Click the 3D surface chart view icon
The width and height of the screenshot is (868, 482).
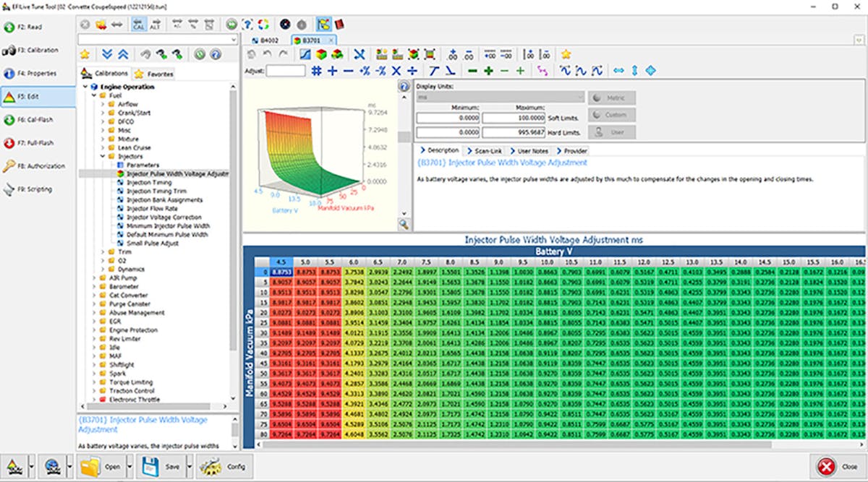click(x=321, y=54)
